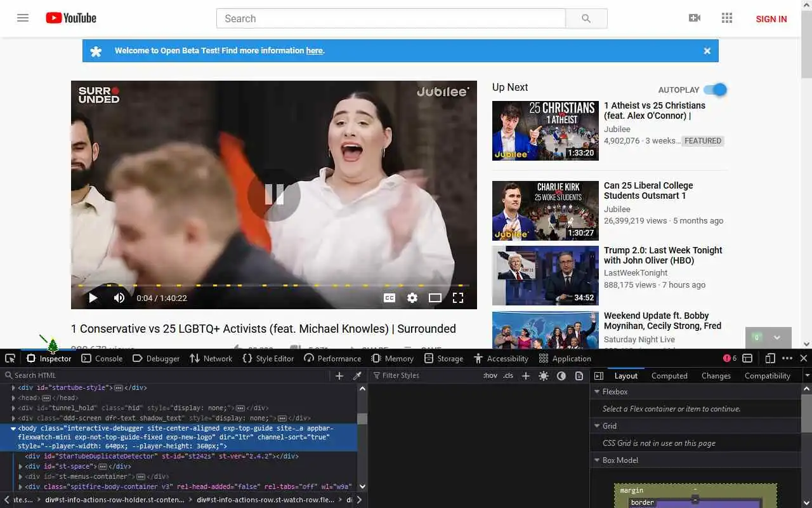
Task: Open the Weekend Update video thumbnail
Action: [x=546, y=330]
